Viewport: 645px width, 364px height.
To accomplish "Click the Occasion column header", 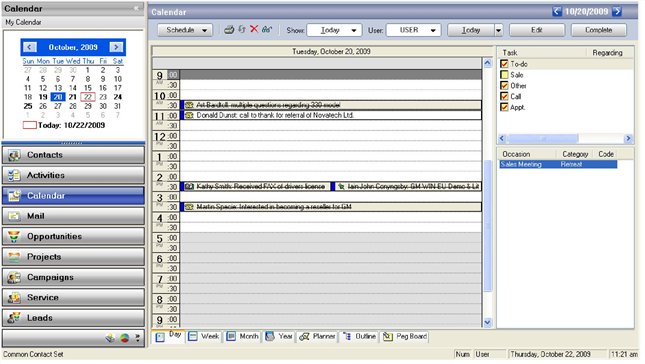I will pos(527,154).
